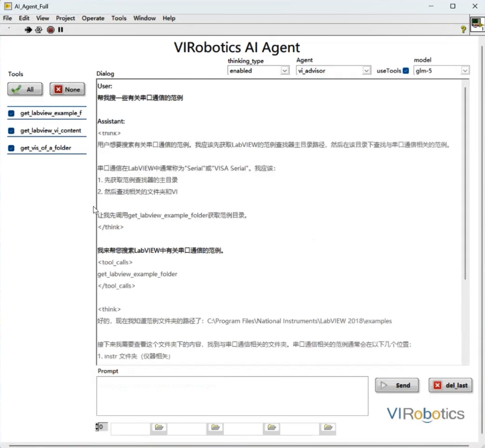Click the Send button
This screenshot has height=448, width=485.
pos(397,385)
